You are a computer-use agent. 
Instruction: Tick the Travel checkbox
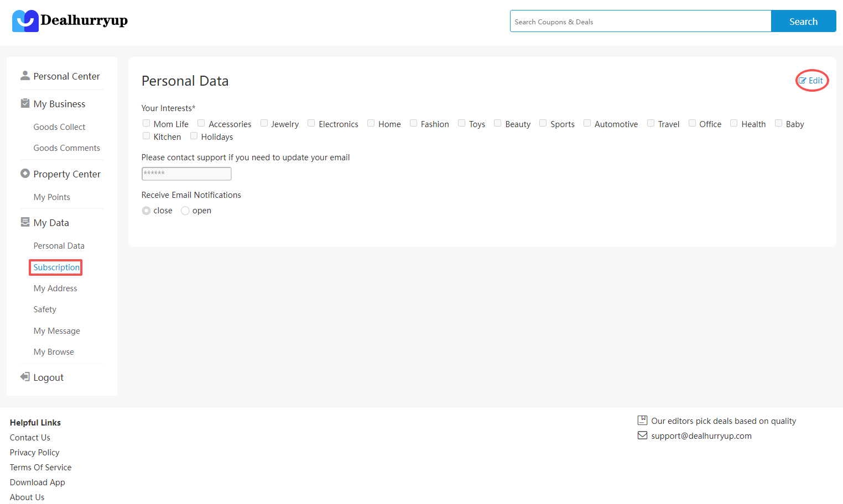pos(651,123)
